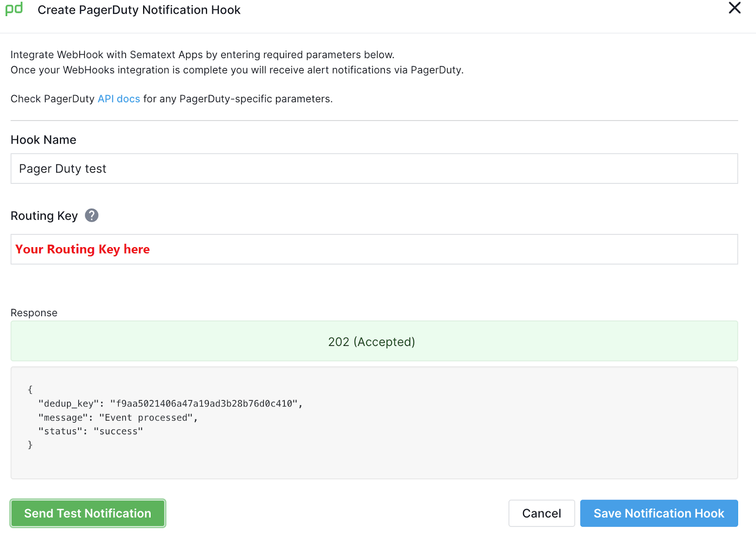756x543 pixels.
Task: Click the Routing Key label
Action: point(44,215)
